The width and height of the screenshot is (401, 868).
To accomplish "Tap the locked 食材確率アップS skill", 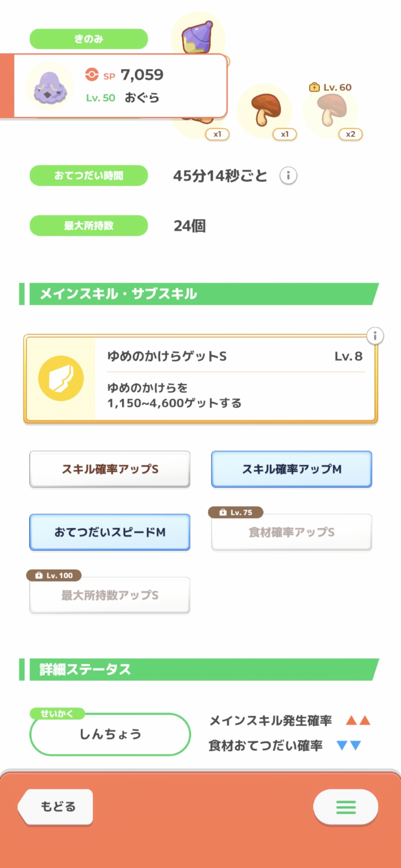I will (291, 532).
